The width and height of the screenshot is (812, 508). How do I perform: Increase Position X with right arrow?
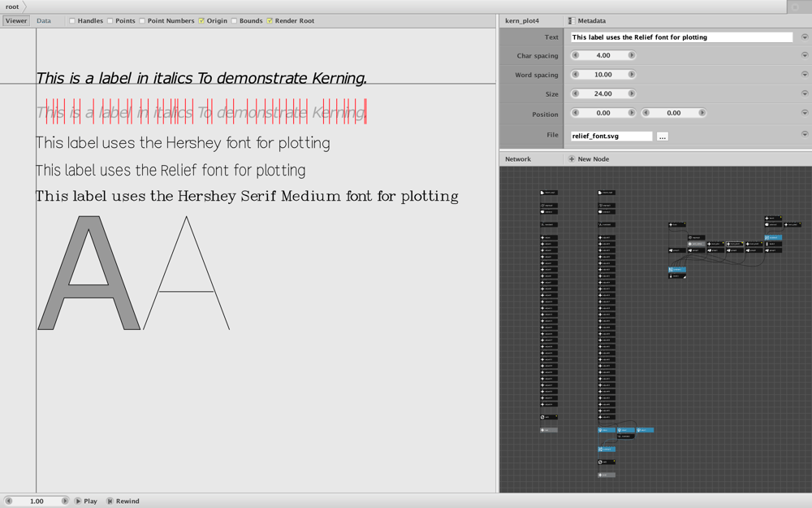tap(631, 112)
